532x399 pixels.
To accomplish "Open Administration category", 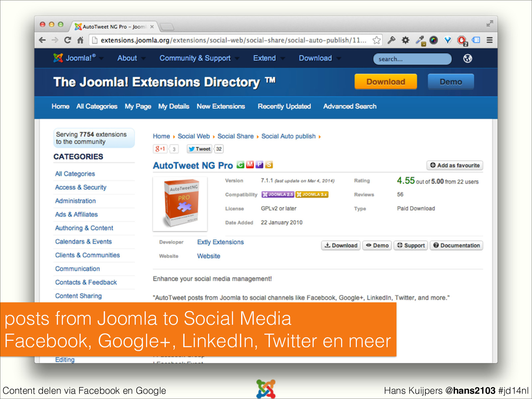I will pos(75,201).
